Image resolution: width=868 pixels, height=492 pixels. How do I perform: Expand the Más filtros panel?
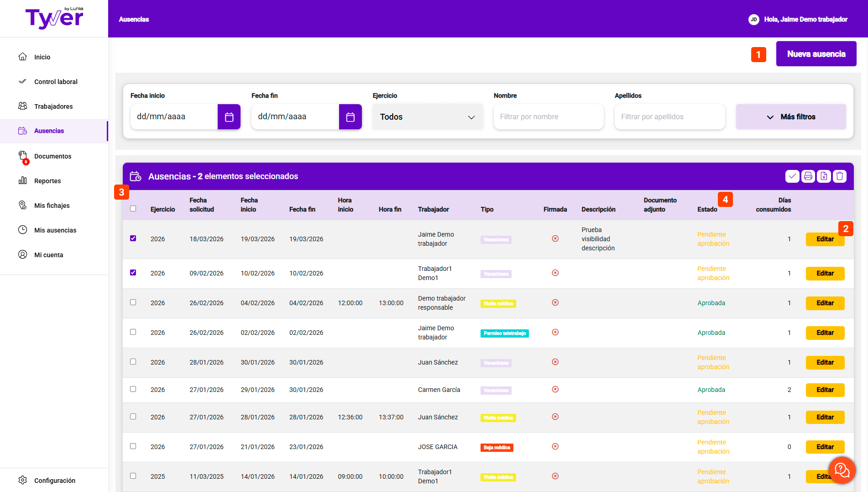coord(791,117)
